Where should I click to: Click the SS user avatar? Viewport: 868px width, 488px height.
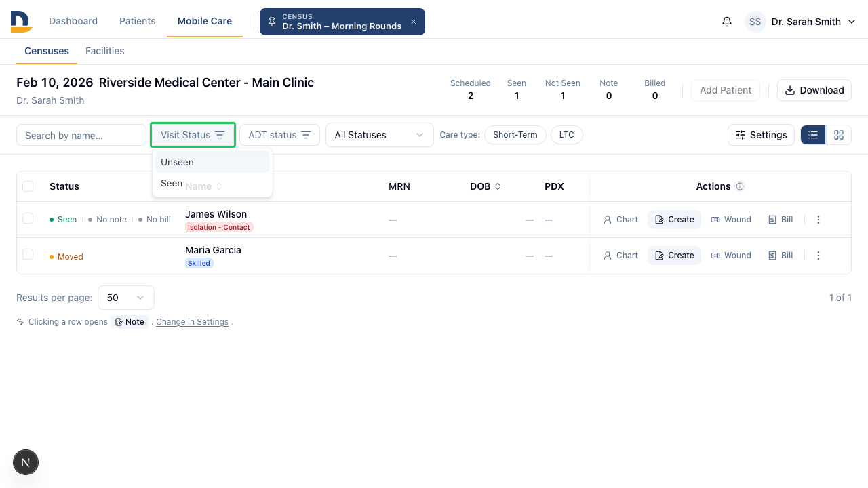pyautogui.click(x=755, y=22)
